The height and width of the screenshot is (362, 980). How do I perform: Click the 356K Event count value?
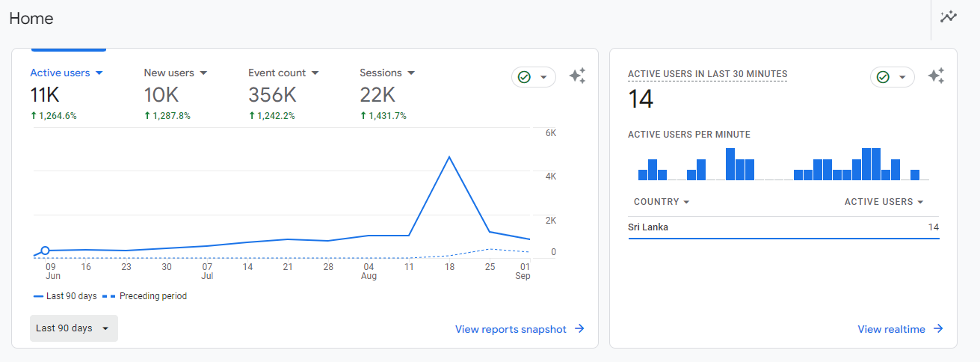(x=272, y=95)
